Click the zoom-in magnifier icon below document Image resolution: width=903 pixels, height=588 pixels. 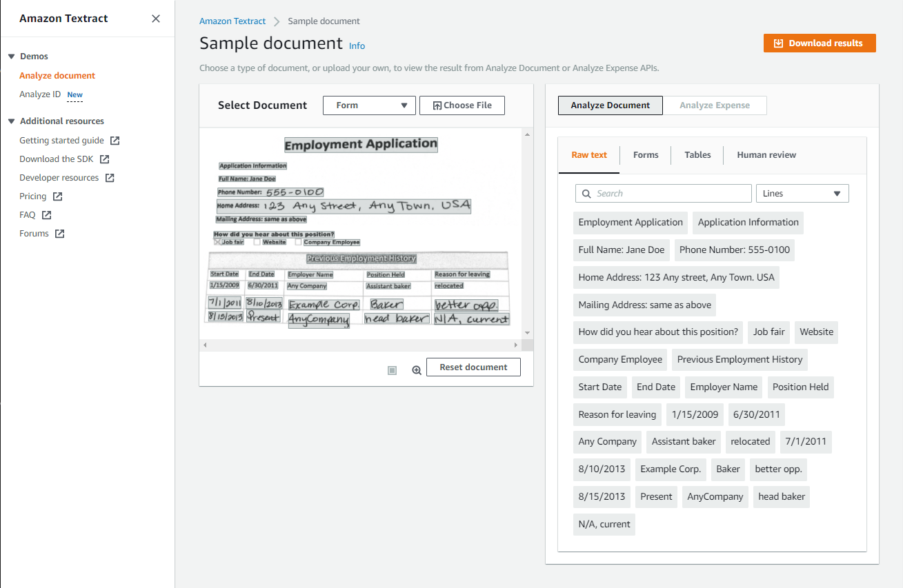click(417, 370)
